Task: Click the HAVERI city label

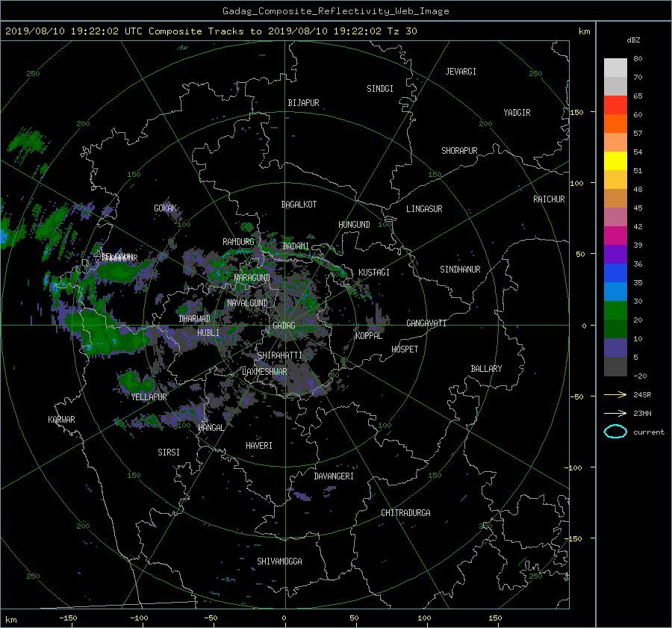Action: pos(259,446)
